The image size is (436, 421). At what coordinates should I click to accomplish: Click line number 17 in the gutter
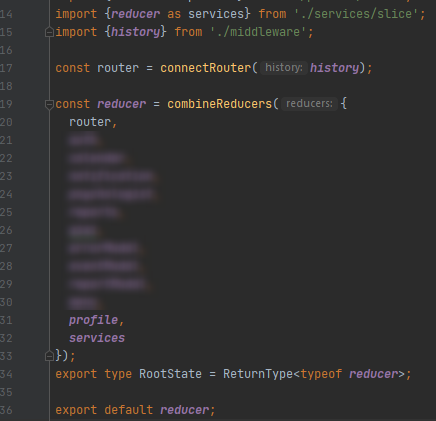pos(6,68)
